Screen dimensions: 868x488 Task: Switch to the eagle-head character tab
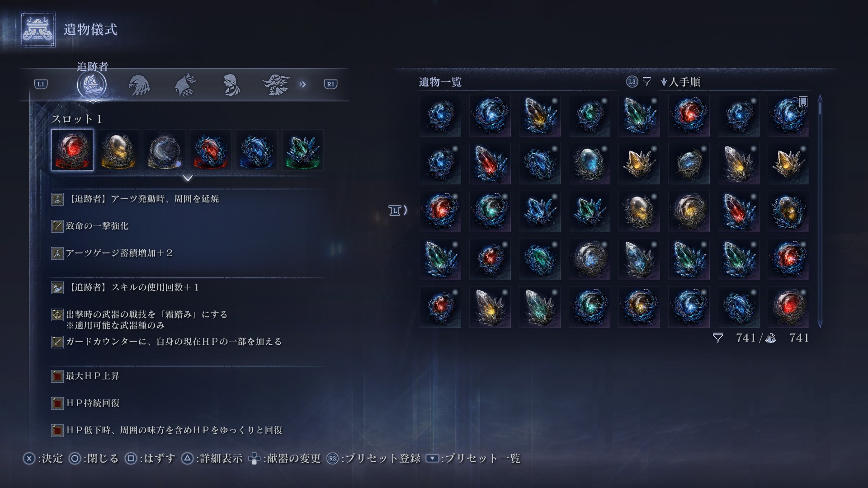point(139,84)
